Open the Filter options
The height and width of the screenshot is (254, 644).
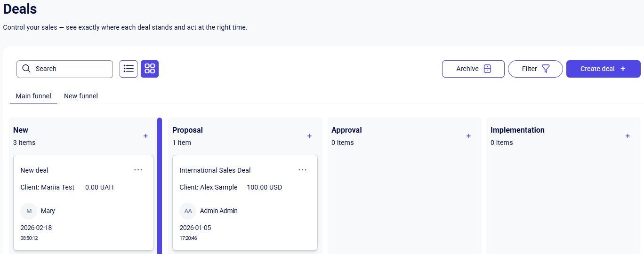pos(535,69)
